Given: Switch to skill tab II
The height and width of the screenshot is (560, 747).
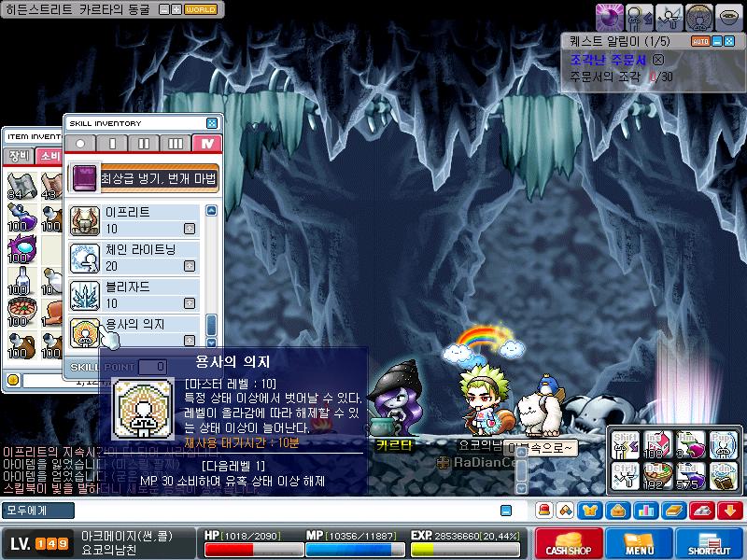Looking at the screenshot, I should coord(144,144).
